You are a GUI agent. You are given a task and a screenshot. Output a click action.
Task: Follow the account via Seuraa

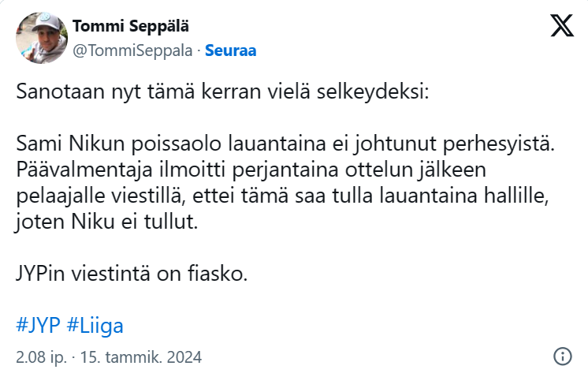coord(230,50)
